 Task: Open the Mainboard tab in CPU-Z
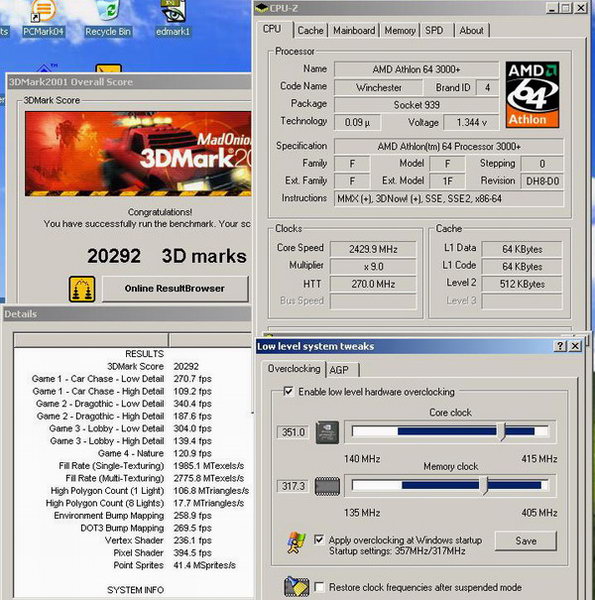coord(354,31)
